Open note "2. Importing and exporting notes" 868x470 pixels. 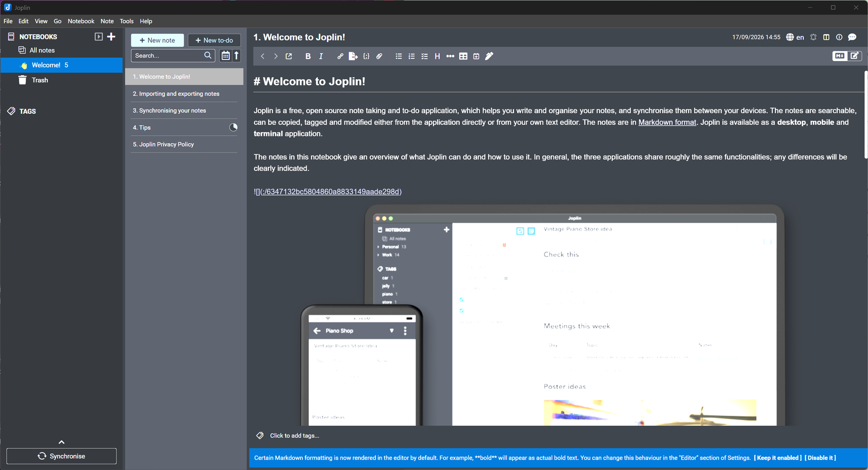(184, 94)
